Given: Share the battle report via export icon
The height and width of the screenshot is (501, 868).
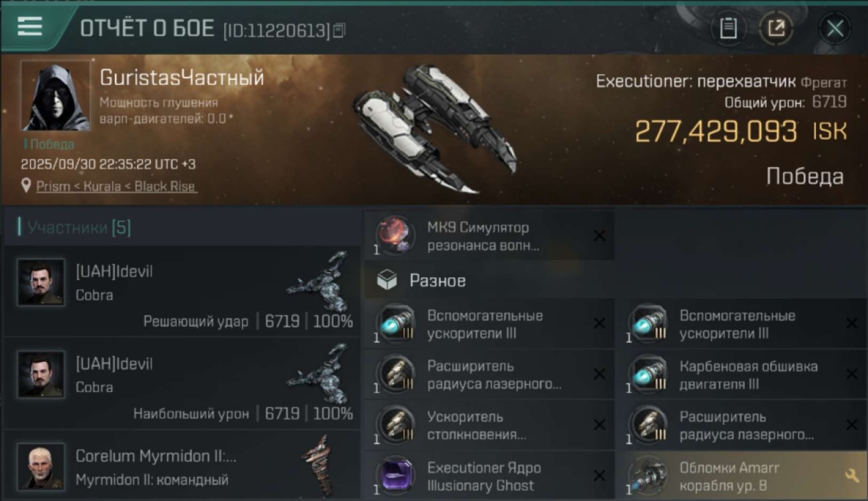Looking at the screenshot, I should [x=776, y=29].
